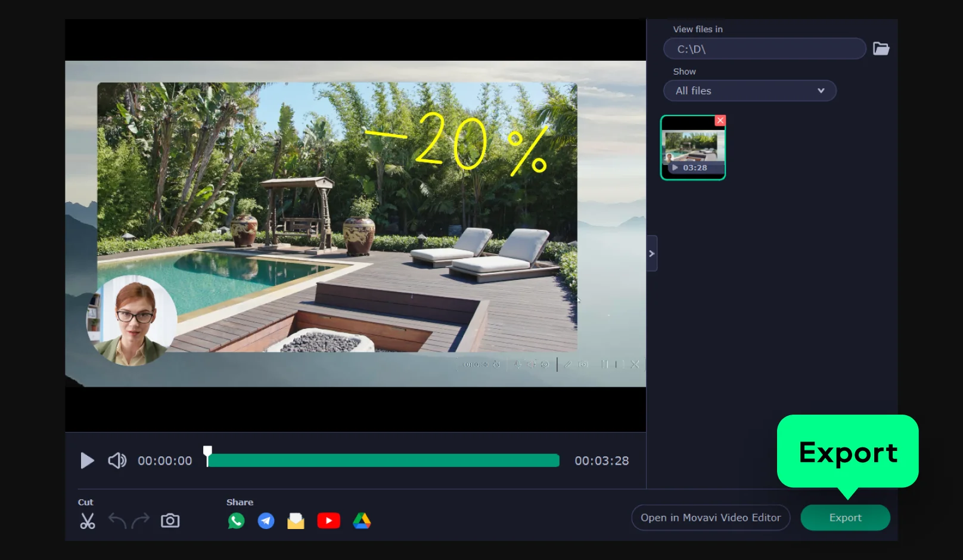Browse folders with the folder icon
The height and width of the screenshot is (560, 963).
pyautogui.click(x=881, y=49)
